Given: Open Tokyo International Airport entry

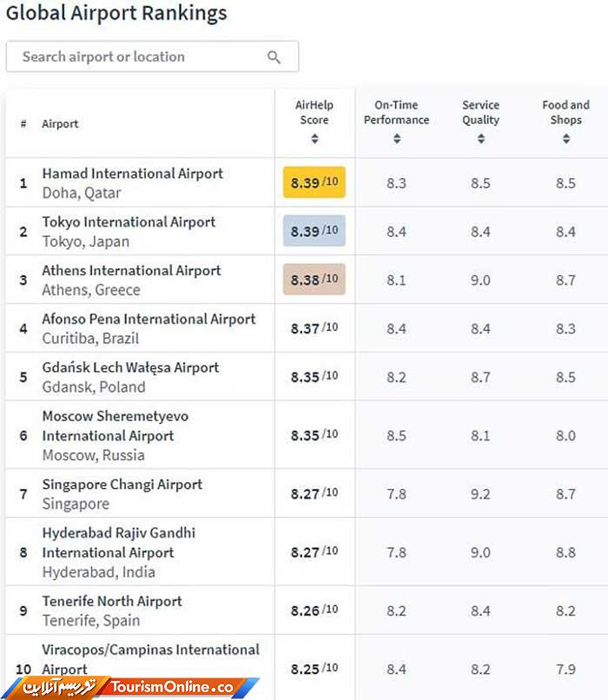Looking at the screenshot, I should tap(129, 222).
